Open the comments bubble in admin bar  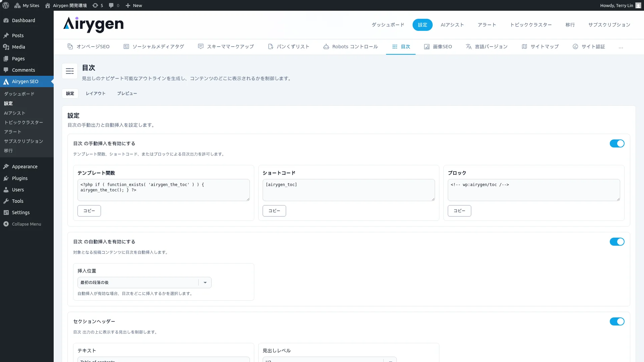click(111, 5)
